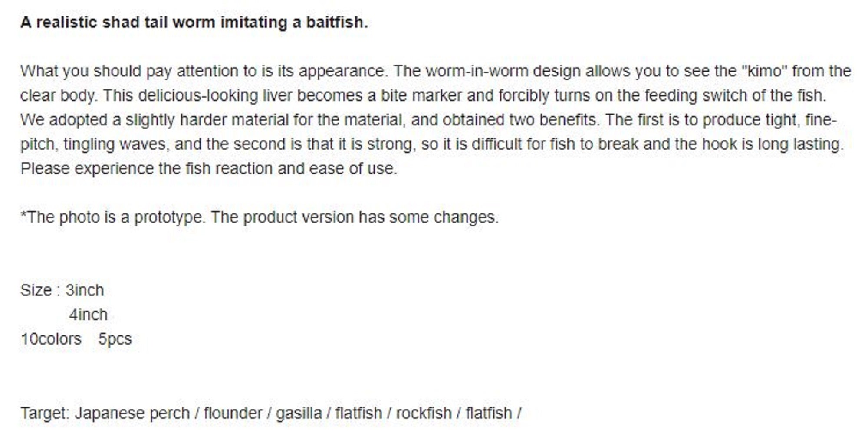Click "gasilla" in the target species list
This screenshot has height=443, width=868.
tap(299, 413)
